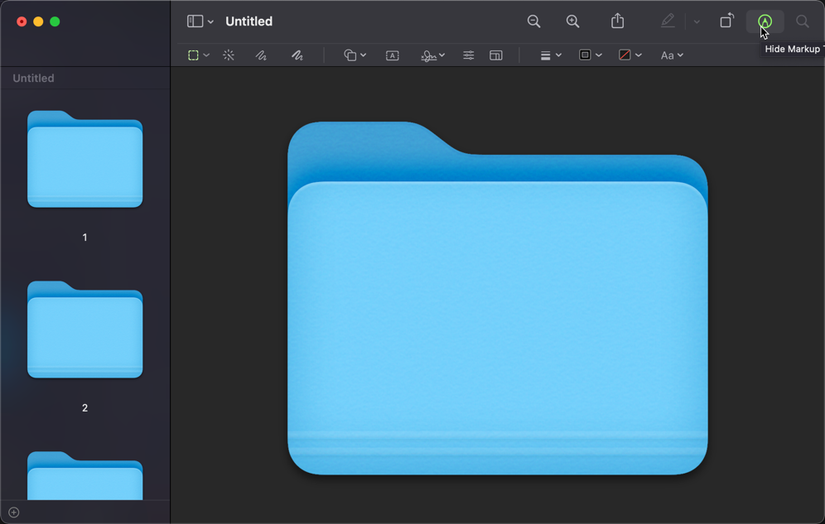Open the Sign signature dropdown
The width and height of the screenshot is (825, 524).
[x=433, y=56]
